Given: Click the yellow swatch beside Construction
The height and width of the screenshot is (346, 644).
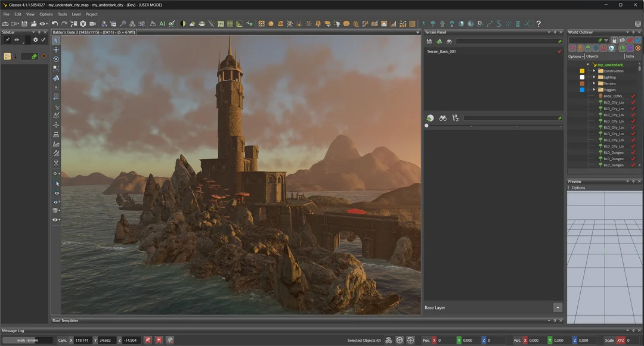Looking at the screenshot, I should click(582, 71).
